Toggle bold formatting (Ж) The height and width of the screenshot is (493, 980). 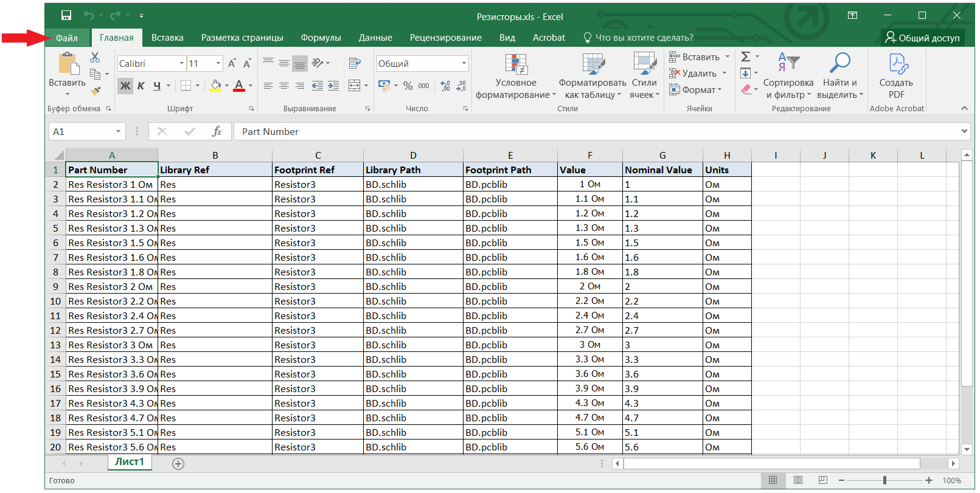(125, 86)
